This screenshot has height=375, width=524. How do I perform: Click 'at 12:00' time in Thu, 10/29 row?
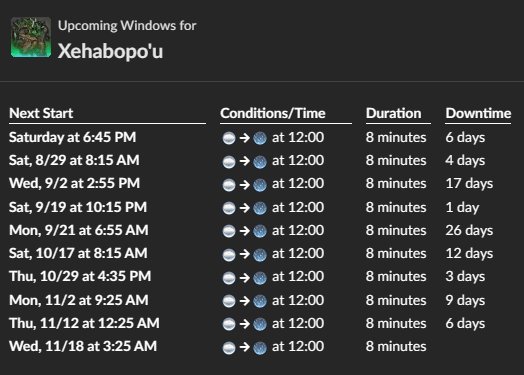pyautogui.click(x=298, y=276)
